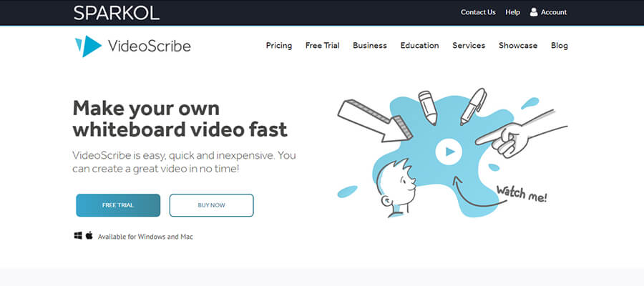Play the video with the play button
The width and height of the screenshot is (644, 286).
[449, 152]
